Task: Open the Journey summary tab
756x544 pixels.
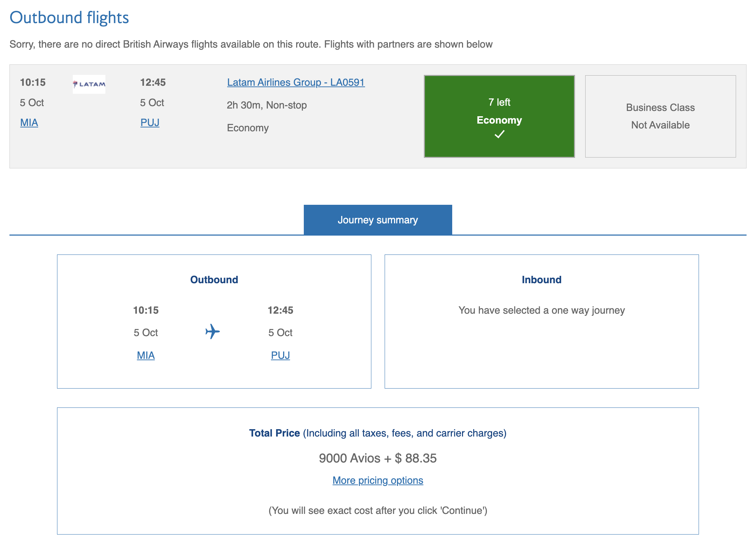Action: (x=378, y=220)
